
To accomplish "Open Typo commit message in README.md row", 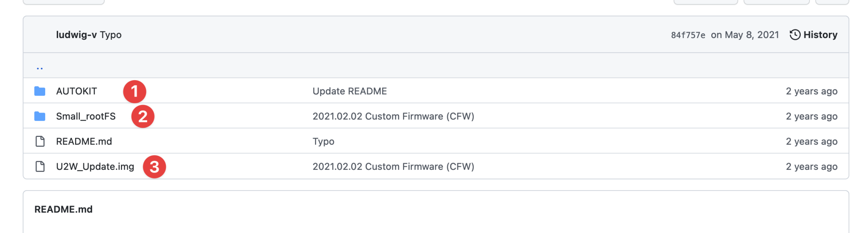I will click(323, 141).
